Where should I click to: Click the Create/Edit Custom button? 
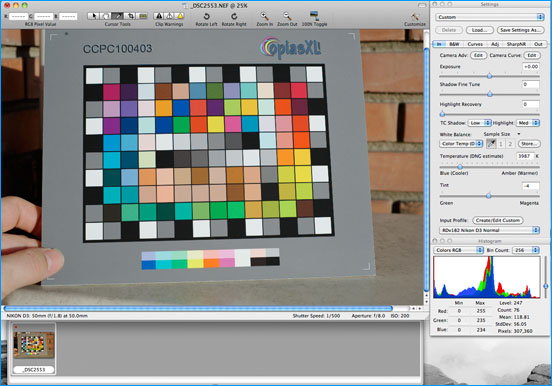point(497,220)
